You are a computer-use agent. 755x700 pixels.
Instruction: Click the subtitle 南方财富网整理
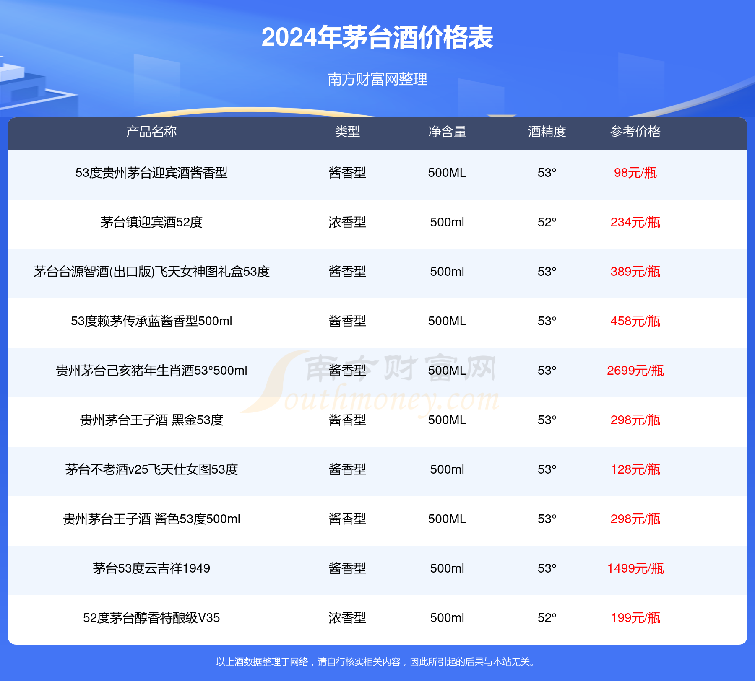377,79
